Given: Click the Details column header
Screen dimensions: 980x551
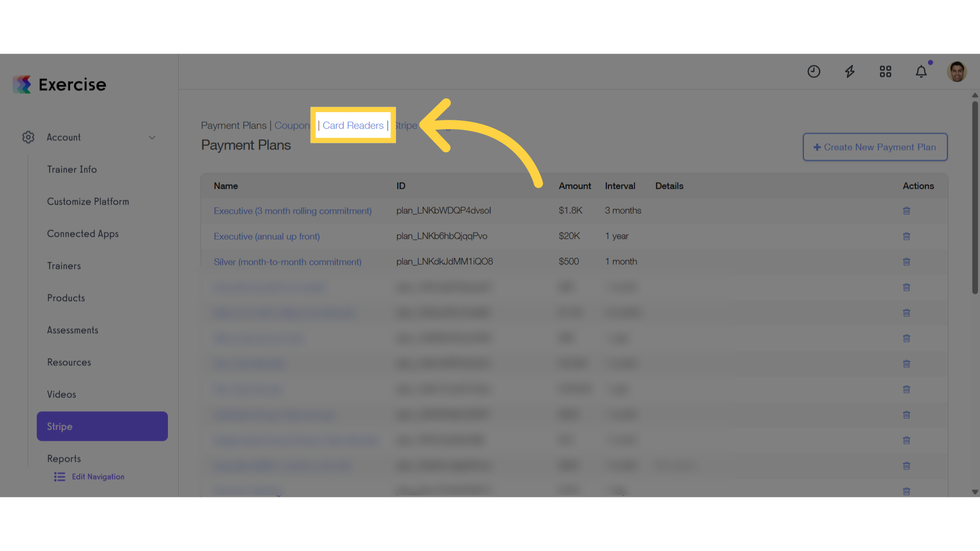Looking at the screenshot, I should pos(669,186).
